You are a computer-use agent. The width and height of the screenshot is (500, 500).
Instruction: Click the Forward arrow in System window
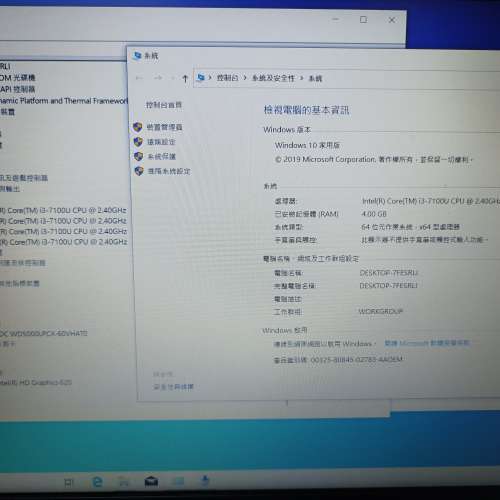coord(158,78)
